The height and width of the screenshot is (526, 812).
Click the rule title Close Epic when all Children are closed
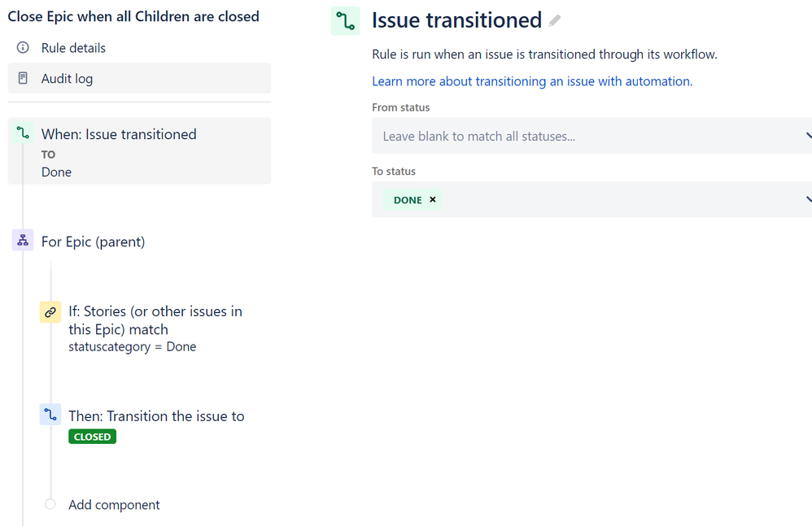click(x=133, y=15)
